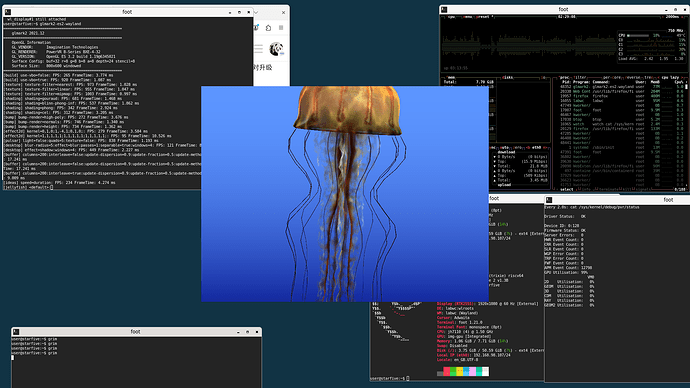690x388 pixels.
Task: Select the glmark2-es2-wayland process row in btop
Action: click(x=622, y=87)
